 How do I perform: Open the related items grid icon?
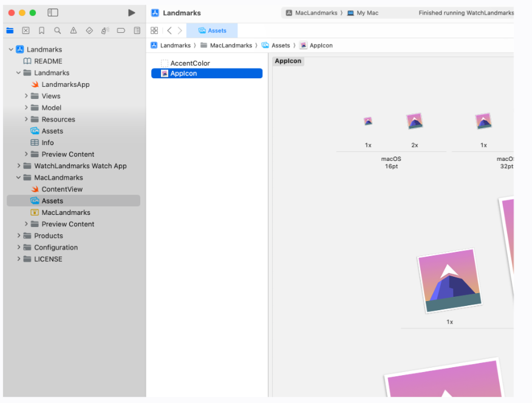coord(154,30)
